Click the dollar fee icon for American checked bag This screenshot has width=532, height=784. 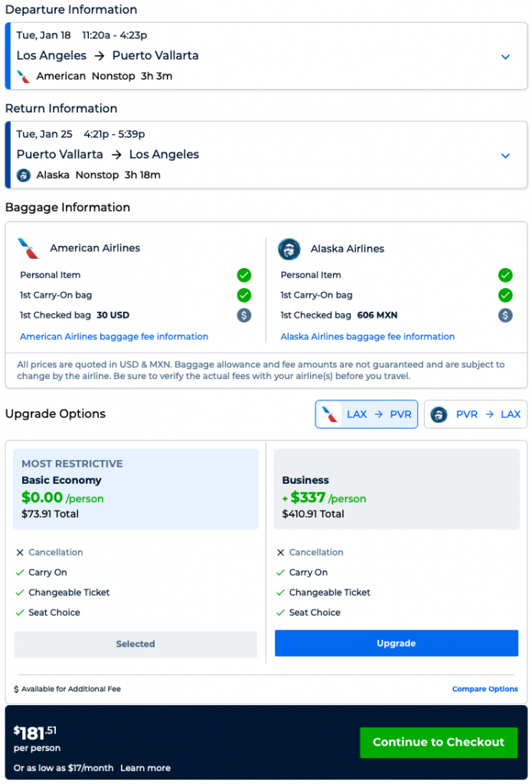pyautogui.click(x=244, y=315)
